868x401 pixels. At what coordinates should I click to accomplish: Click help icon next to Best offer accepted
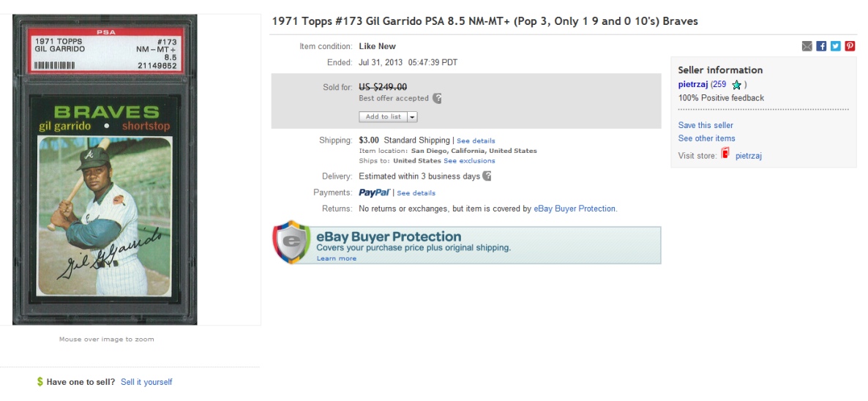[437, 99]
